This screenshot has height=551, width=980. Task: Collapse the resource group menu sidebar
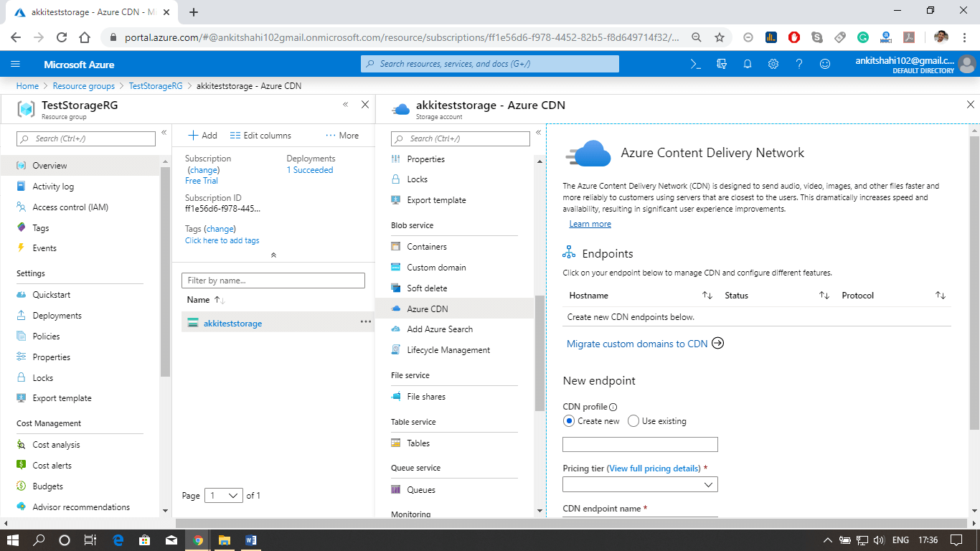164,133
